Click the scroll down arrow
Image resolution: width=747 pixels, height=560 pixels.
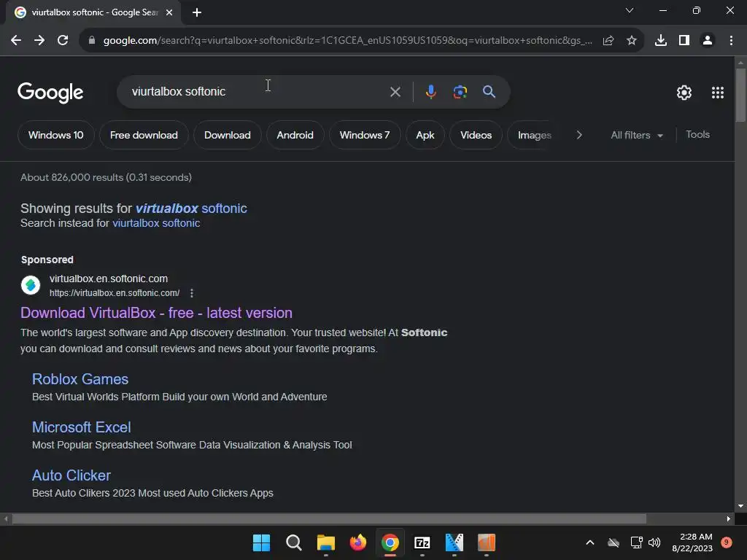tap(740, 506)
